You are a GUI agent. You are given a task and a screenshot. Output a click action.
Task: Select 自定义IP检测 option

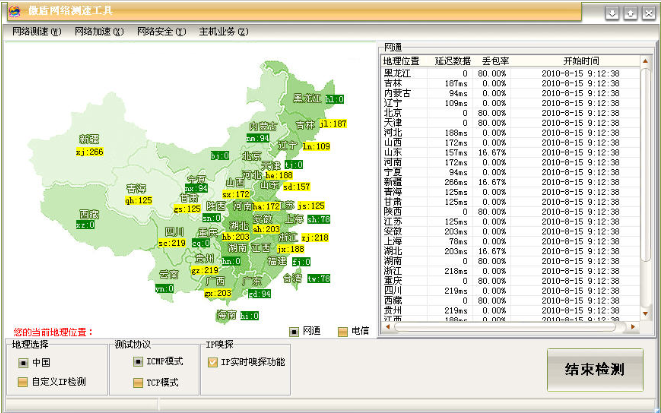(52, 382)
